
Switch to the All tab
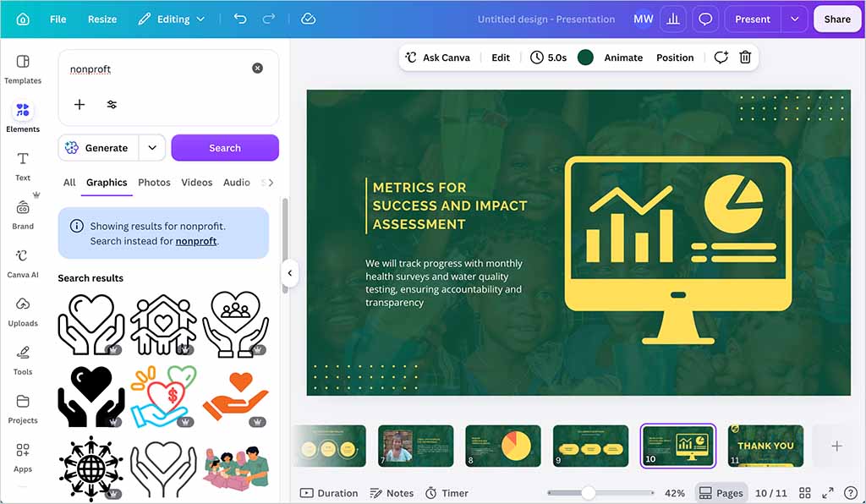69,183
